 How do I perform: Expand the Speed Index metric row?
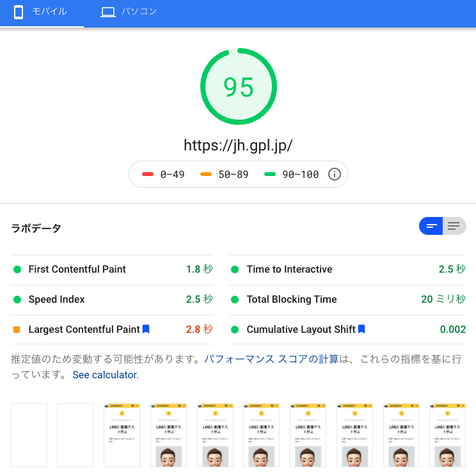point(56,300)
